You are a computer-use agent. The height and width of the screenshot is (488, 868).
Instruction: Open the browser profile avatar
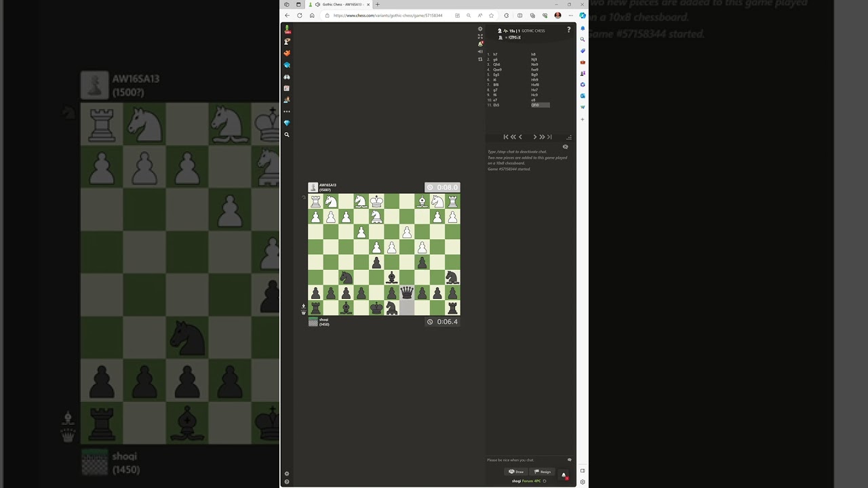pos(558,16)
